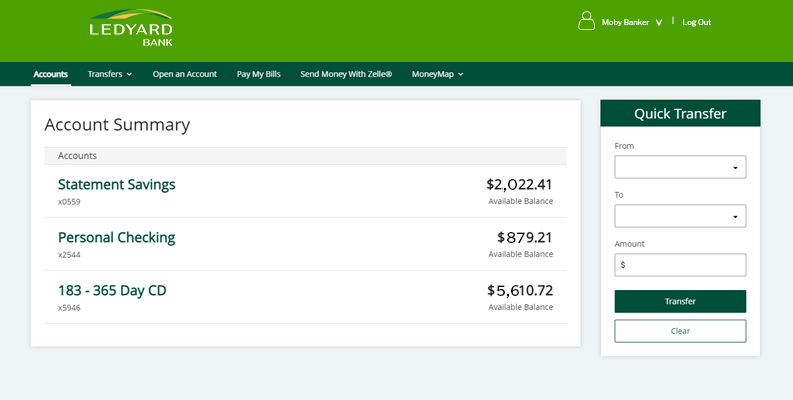Open Send Money With Zelle page
Viewport: 793px width, 400px height.
point(346,74)
